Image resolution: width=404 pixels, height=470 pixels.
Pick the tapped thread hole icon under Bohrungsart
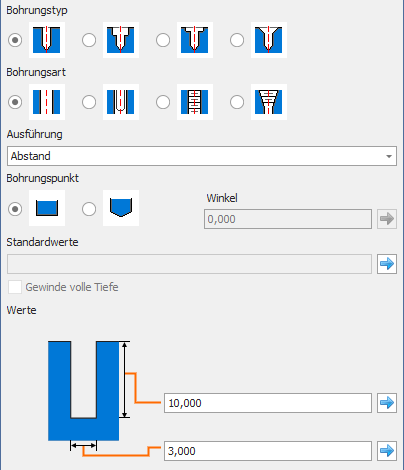(x=195, y=102)
